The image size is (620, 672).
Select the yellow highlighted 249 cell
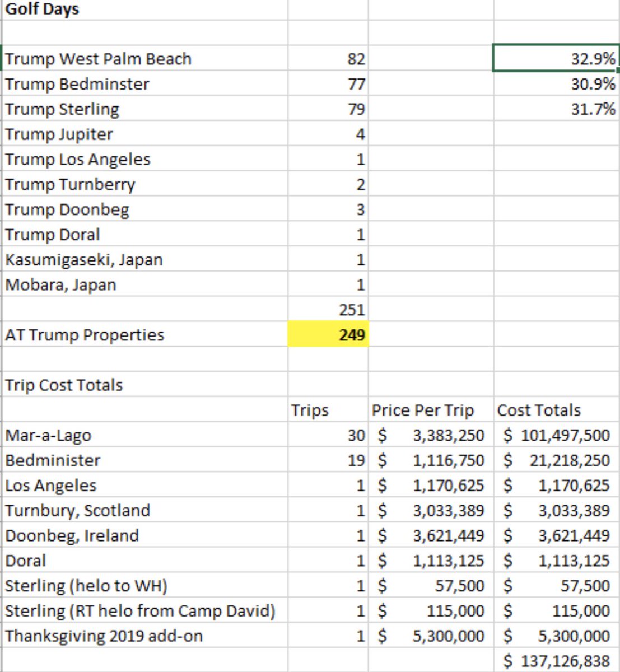[x=329, y=335]
